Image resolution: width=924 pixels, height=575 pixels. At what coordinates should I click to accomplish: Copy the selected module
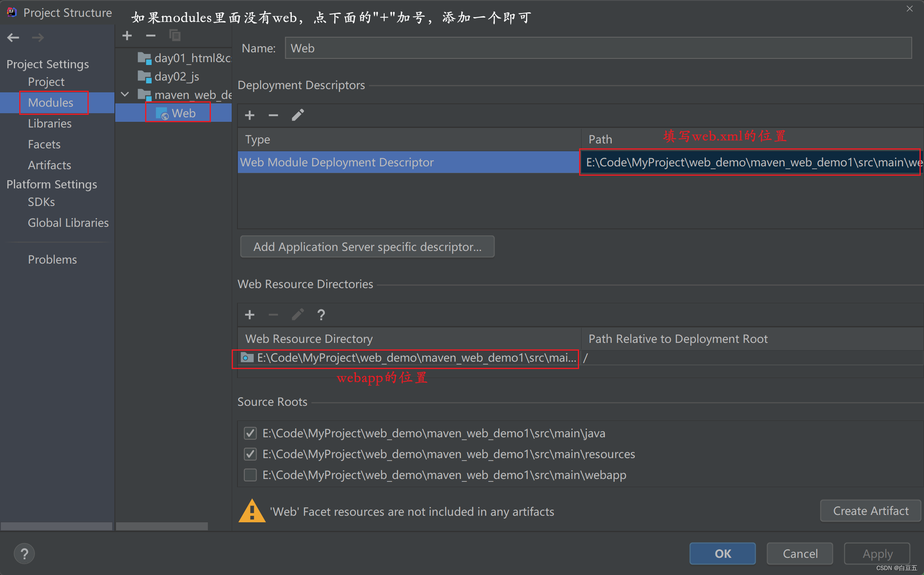point(175,36)
